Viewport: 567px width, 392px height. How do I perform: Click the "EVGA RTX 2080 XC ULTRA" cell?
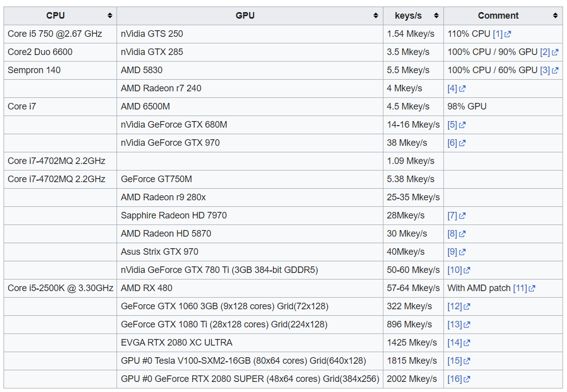[250, 343]
